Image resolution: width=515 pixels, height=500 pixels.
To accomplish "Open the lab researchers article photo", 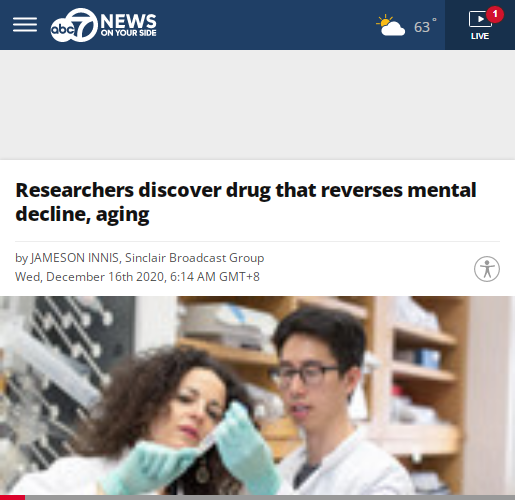I will pos(257,396).
